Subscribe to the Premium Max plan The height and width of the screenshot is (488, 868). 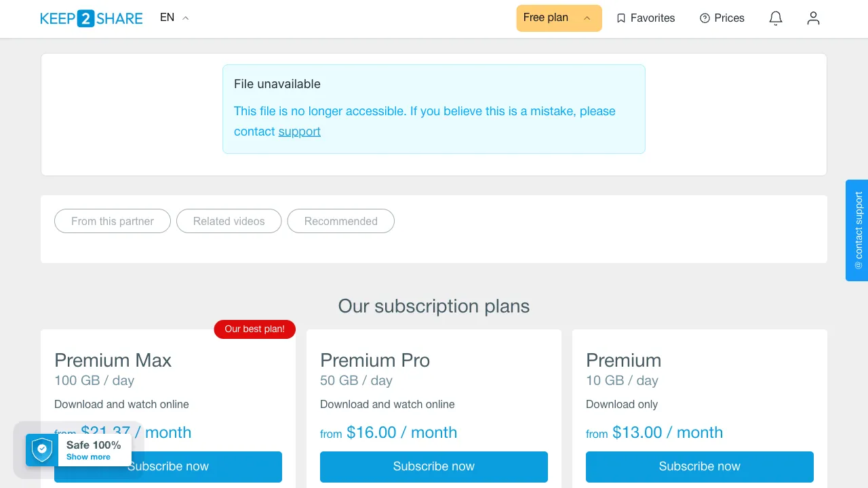[168, 466]
